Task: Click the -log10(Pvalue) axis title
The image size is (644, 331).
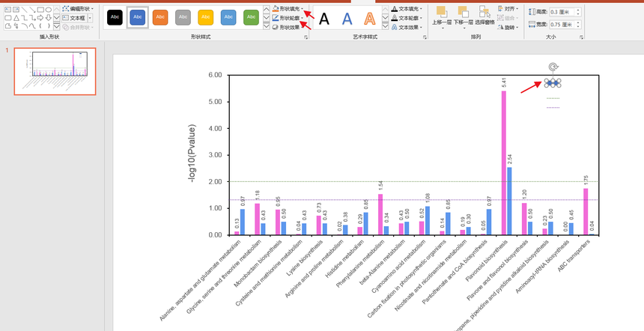Action: pyautogui.click(x=192, y=154)
